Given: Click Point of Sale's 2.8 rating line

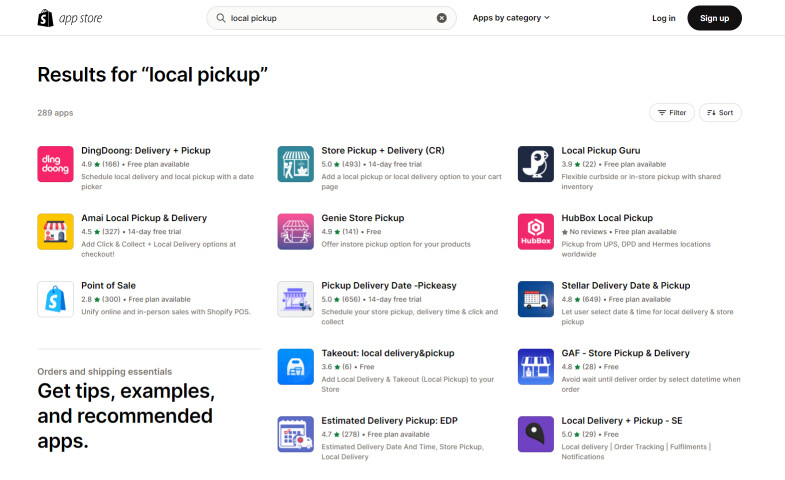Looking at the screenshot, I should point(136,299).
